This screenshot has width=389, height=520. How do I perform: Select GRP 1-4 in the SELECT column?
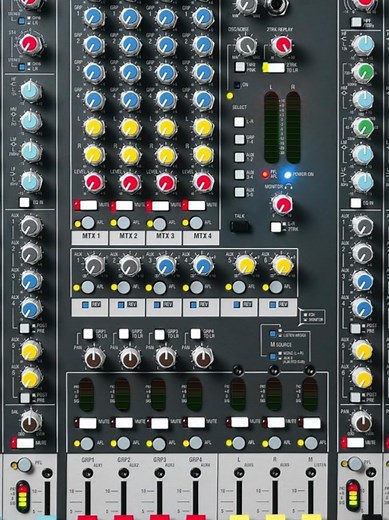click(240, 139)
